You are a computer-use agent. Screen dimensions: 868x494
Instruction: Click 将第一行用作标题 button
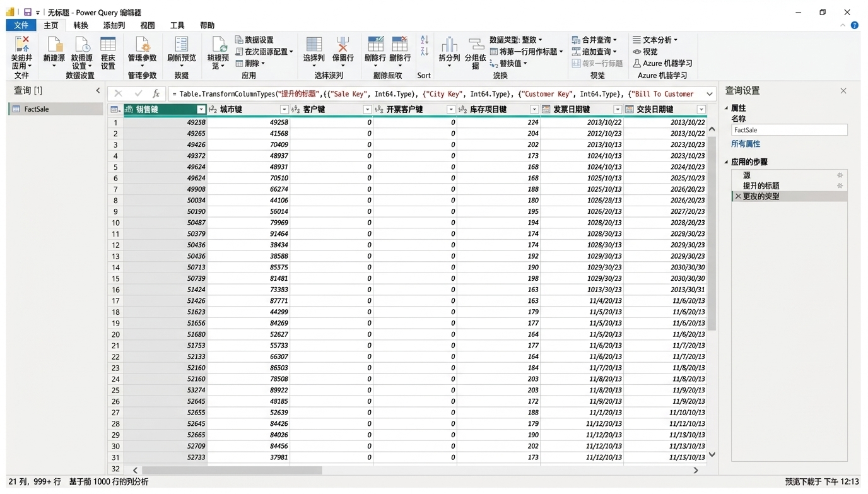526,52
